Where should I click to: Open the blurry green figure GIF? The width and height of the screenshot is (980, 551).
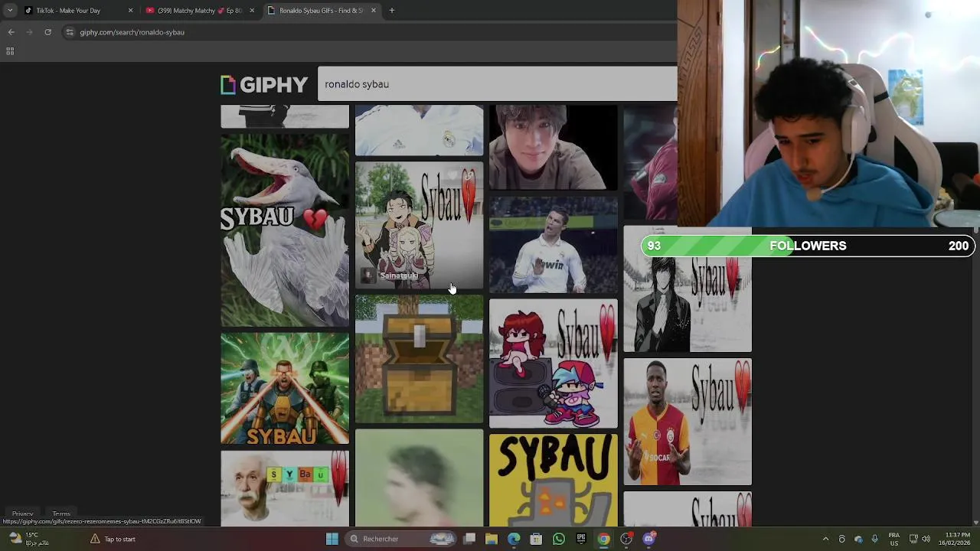(419, 478)
